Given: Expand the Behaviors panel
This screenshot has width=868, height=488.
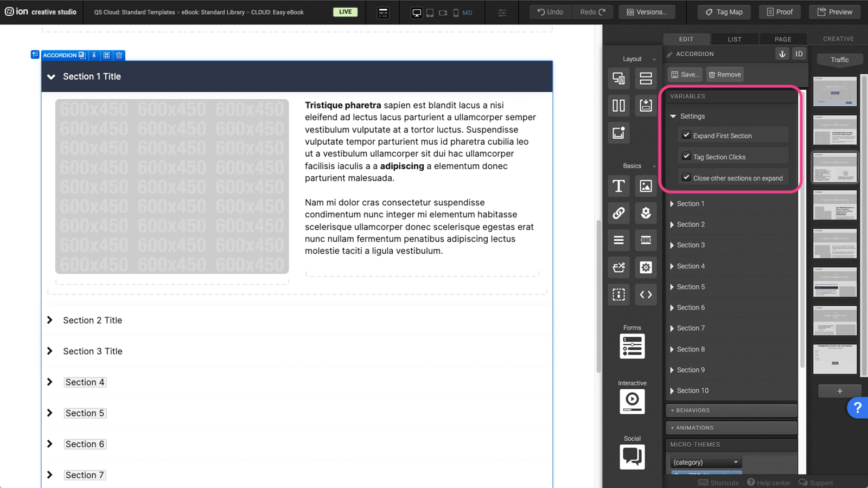Looking at the screenshot, I should (x=731, y=410).
